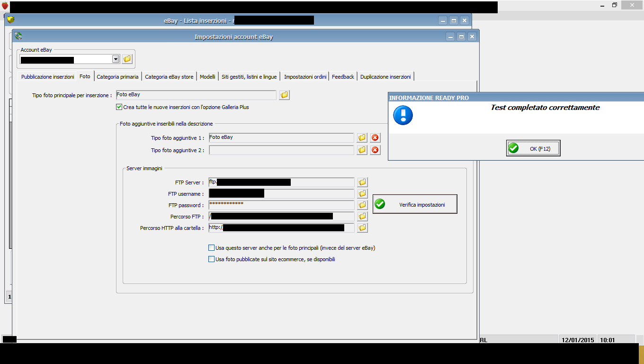Switch to Duplicazione inserzioni tab

coord(385,77)
